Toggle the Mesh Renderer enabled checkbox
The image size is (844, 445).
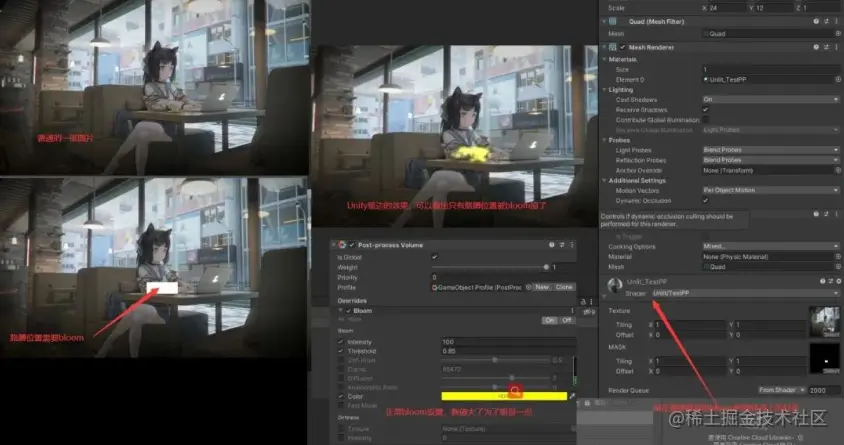coord(623,47)
